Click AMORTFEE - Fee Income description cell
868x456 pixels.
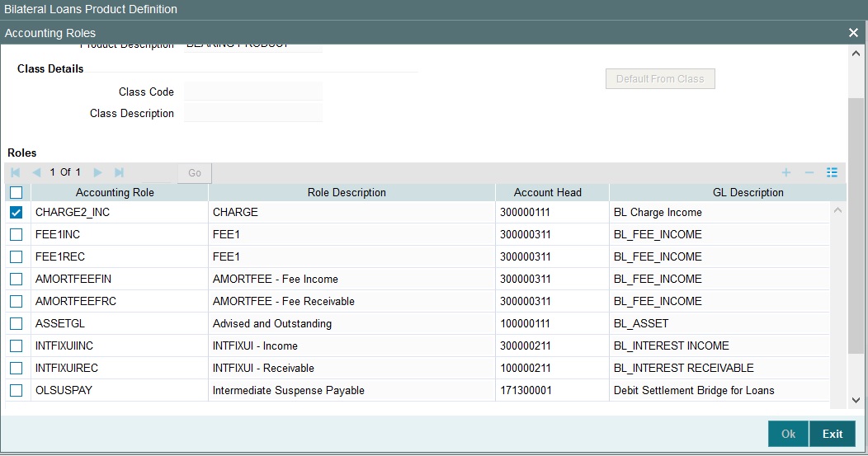(351, 279)
